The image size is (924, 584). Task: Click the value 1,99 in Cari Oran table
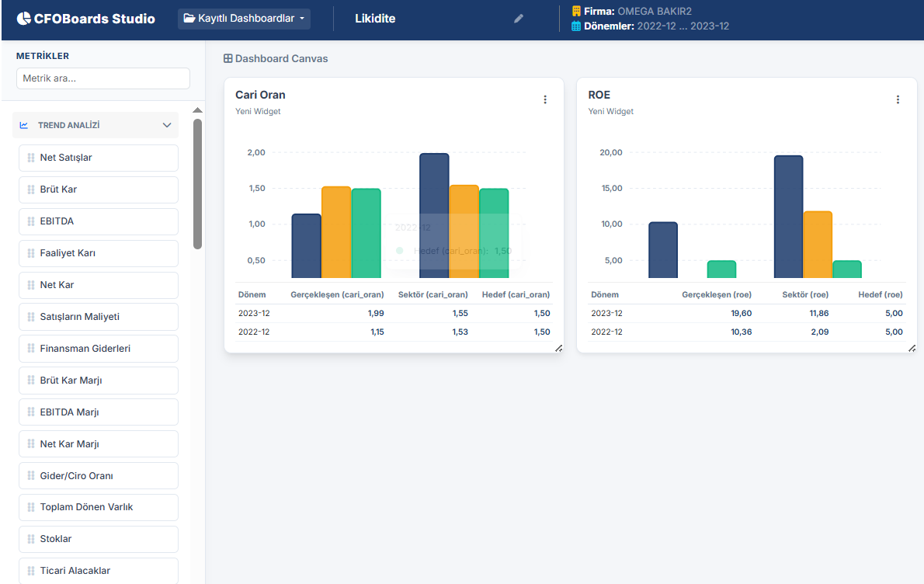[x=376, y=314]
